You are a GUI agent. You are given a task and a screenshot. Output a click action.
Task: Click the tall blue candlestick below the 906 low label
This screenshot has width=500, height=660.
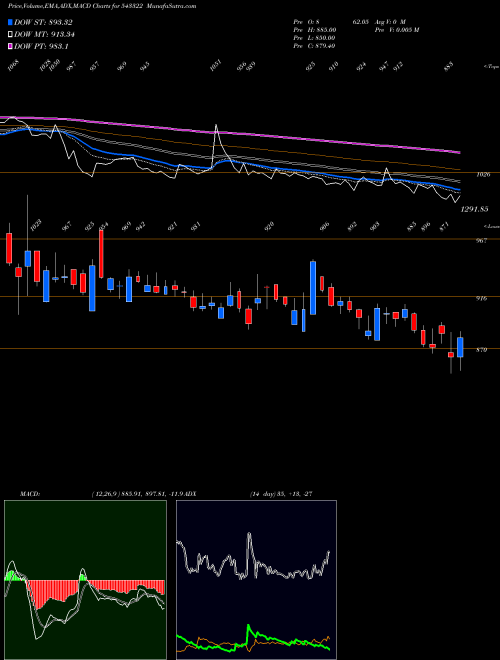pyautogui.click(x=313, y=288)
